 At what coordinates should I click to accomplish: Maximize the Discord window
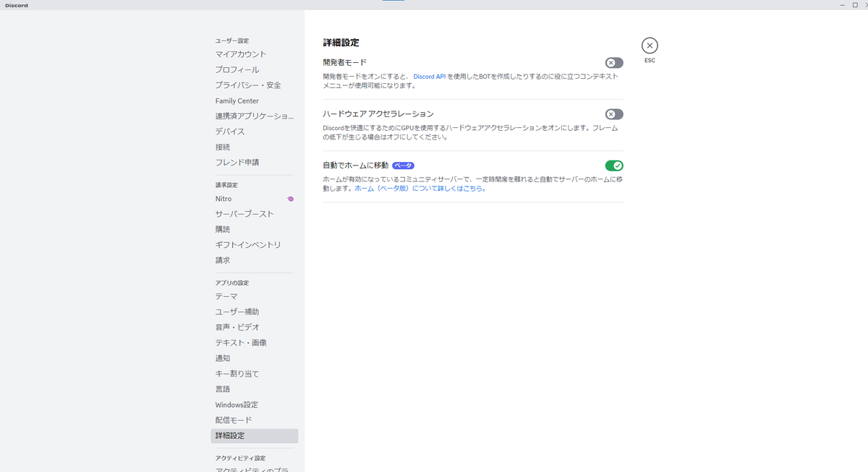[x=855, y=5]
